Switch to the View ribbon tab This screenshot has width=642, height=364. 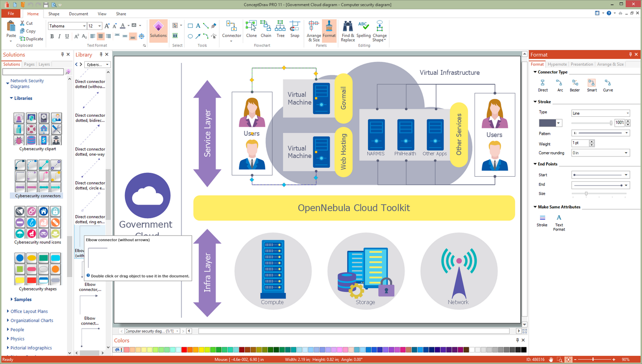[102, 14]
